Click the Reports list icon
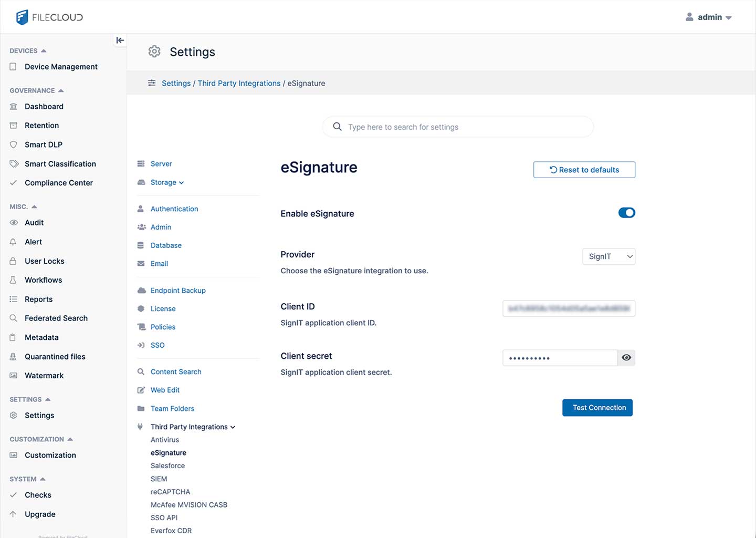The height and width of the screenshot is (538, 756). tap(14, 299)
